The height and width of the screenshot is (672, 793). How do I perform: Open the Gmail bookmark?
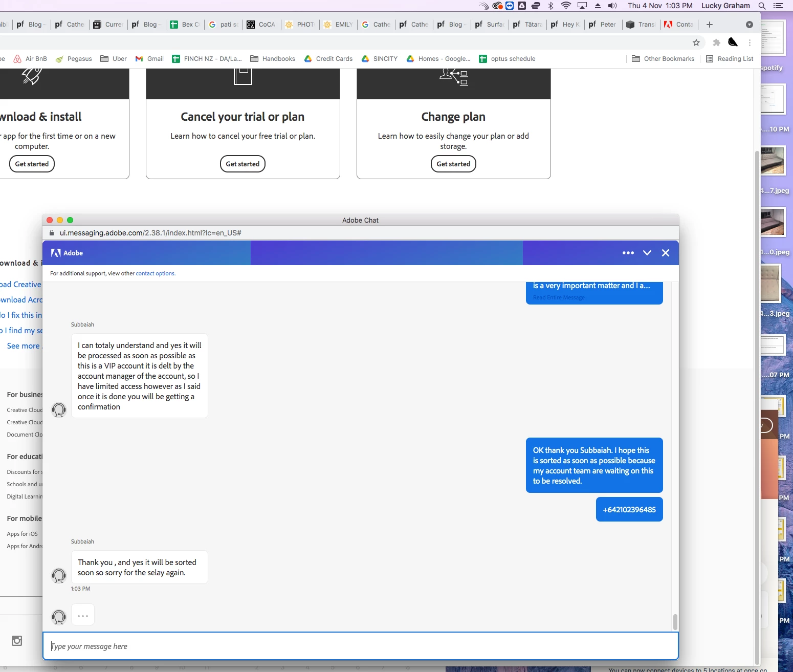[x=149, y=59]
